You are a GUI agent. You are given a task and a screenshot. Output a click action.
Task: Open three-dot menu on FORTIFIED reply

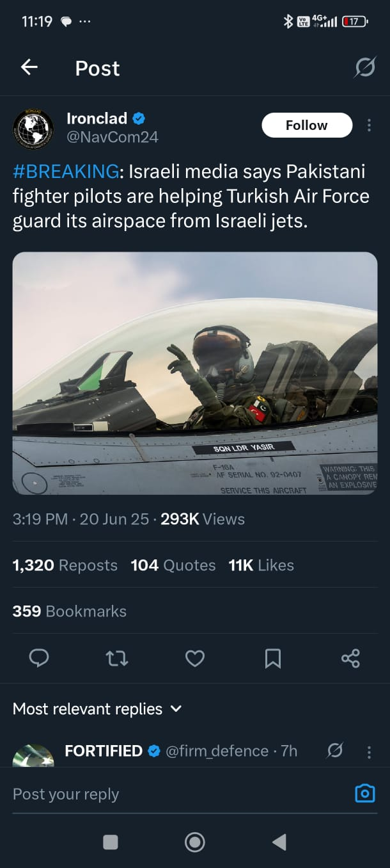[369, 751]
